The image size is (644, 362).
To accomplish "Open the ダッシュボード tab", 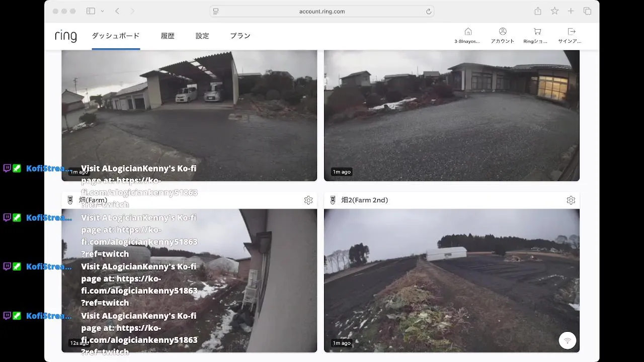I will pyautogui.click(x=116, y=36).
